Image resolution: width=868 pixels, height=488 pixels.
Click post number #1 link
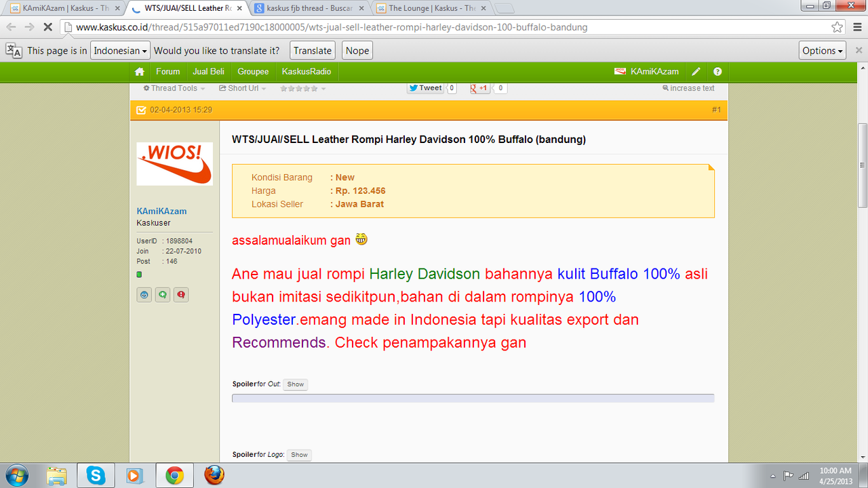[x=716, y=110]
